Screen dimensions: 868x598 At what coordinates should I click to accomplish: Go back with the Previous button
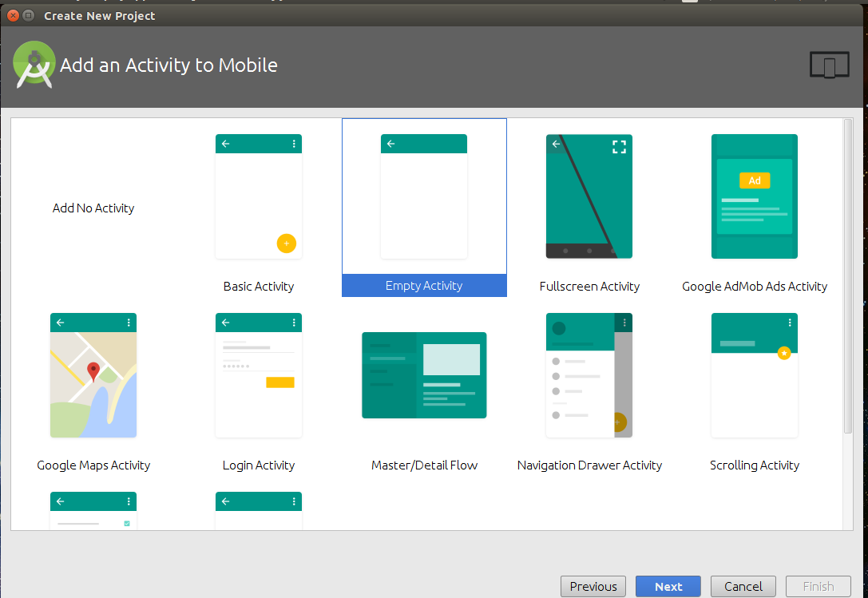(593, 586)
